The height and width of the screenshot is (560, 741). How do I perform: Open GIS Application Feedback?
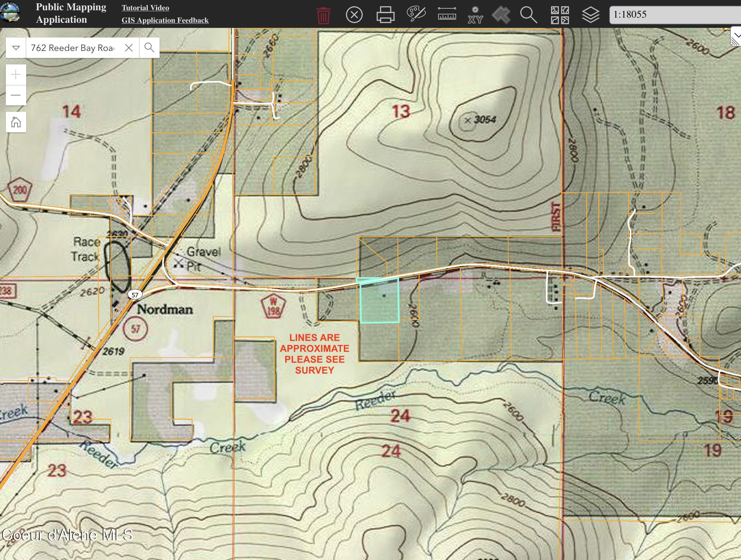point(165,20)
